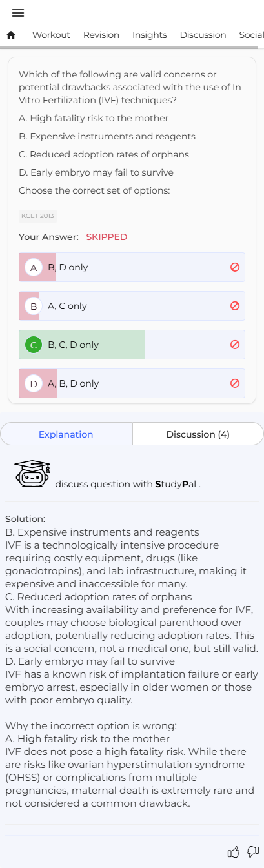Click the KCET 2013 tag
264x868 pixels.
click(38, 216)
